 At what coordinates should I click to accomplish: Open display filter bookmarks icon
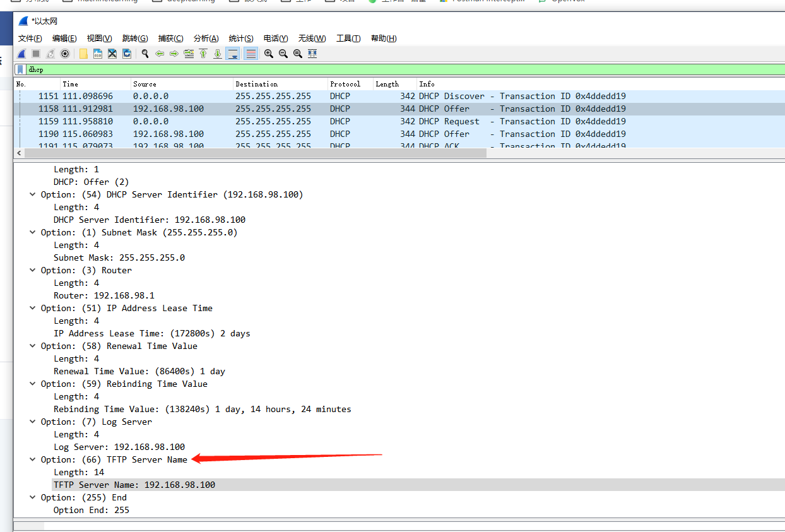20,69
